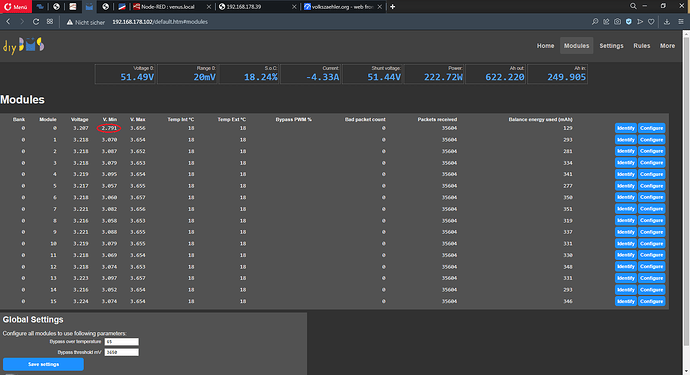
Task: Click Save settings button
Action: [x=43, y=364]
